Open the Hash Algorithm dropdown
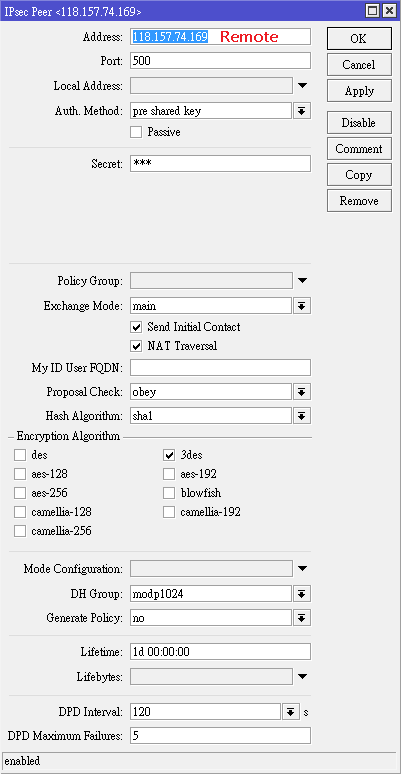Screen dimensions: 401x774 [x=301, y=416]
